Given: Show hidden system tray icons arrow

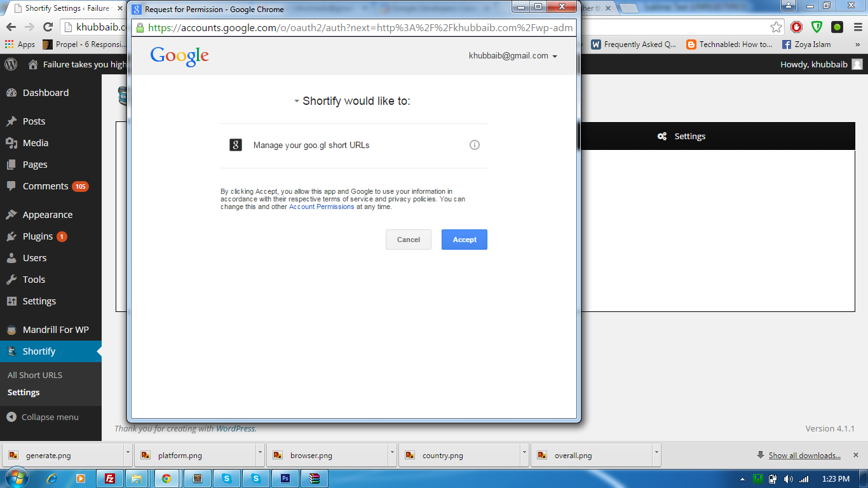Looking at the screenshot, I should click(x=743, y=478).
